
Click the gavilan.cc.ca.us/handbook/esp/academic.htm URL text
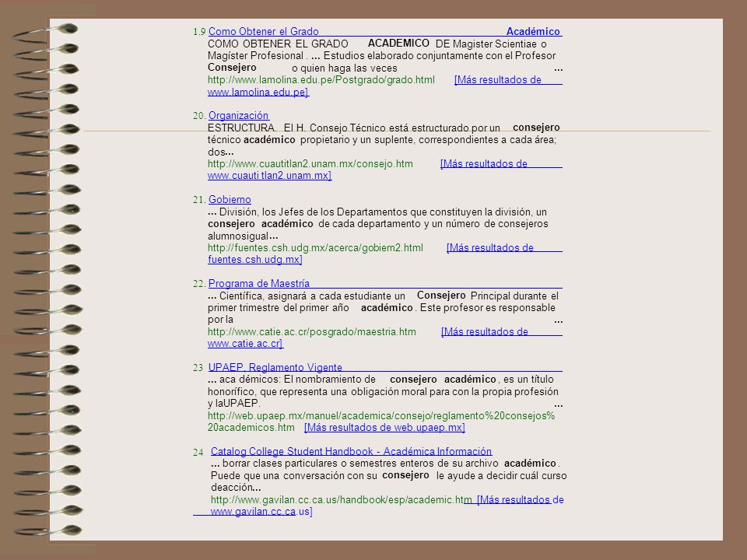coord(341,499)
